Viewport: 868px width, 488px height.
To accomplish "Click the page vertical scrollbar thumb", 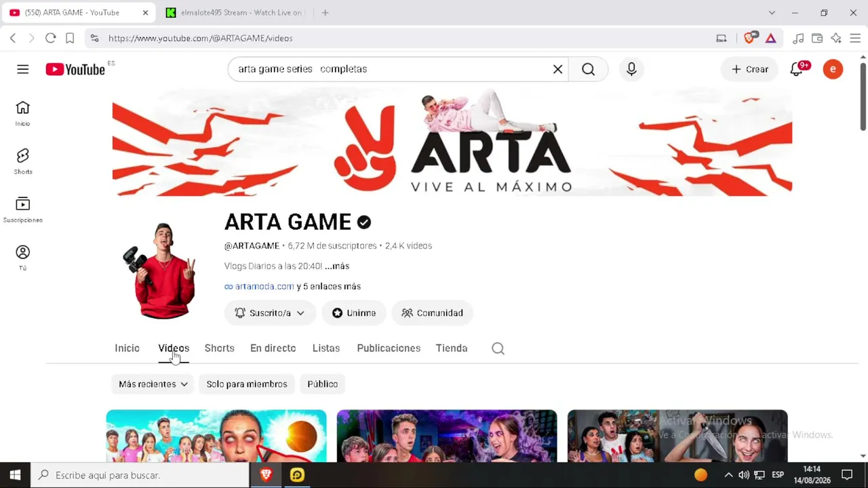I will 863,97.
